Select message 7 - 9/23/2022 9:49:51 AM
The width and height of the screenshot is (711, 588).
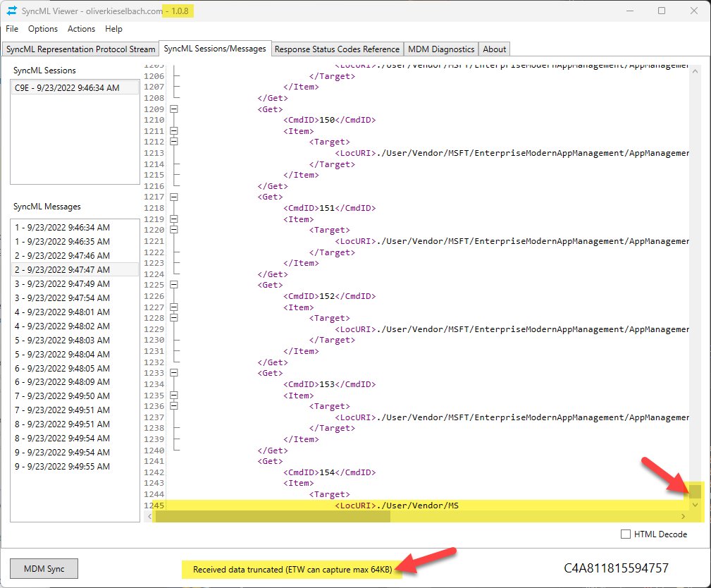(x=75, y=410)
